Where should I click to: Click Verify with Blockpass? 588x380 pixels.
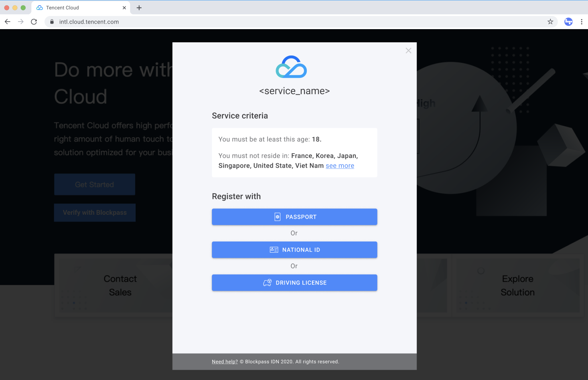coord(95,212)
